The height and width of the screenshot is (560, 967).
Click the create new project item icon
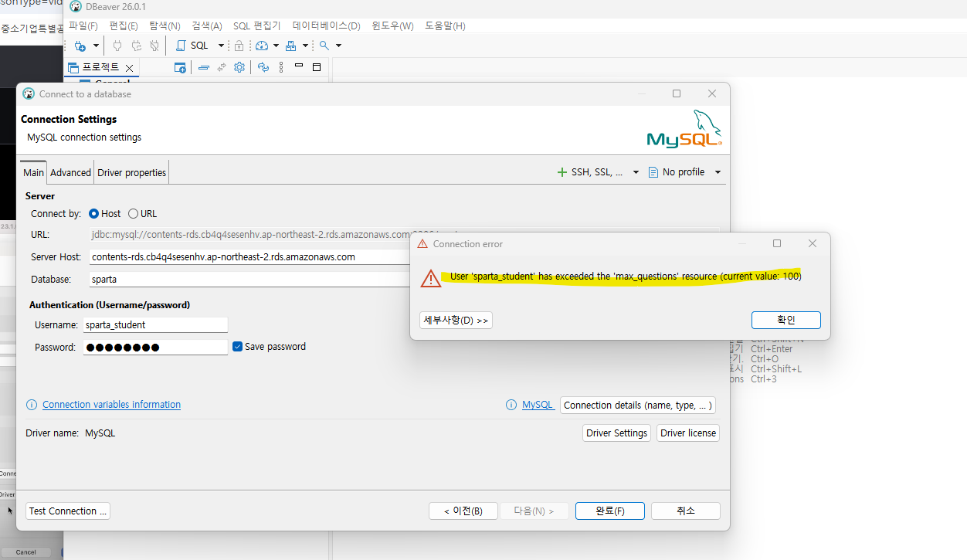[x=180, y=68]
